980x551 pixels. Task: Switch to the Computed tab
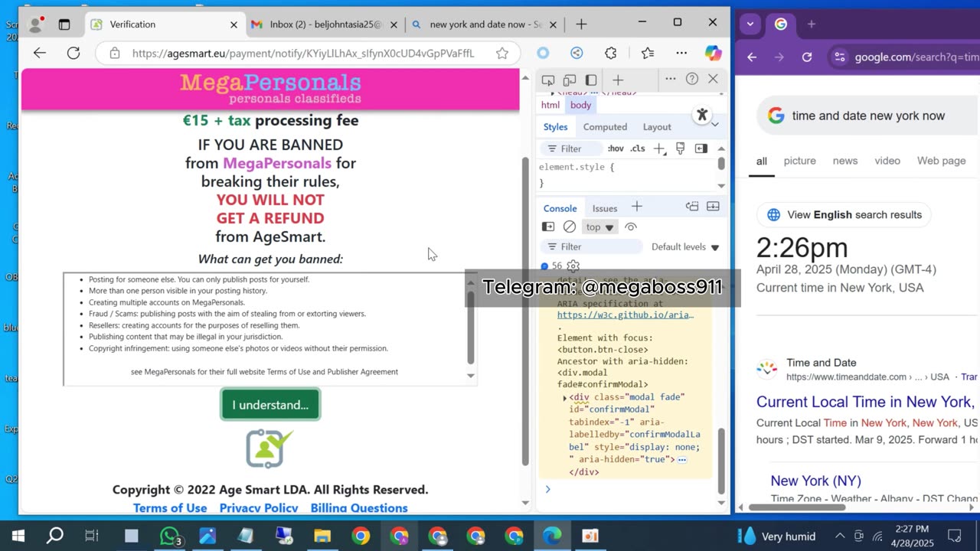[605, 127]
